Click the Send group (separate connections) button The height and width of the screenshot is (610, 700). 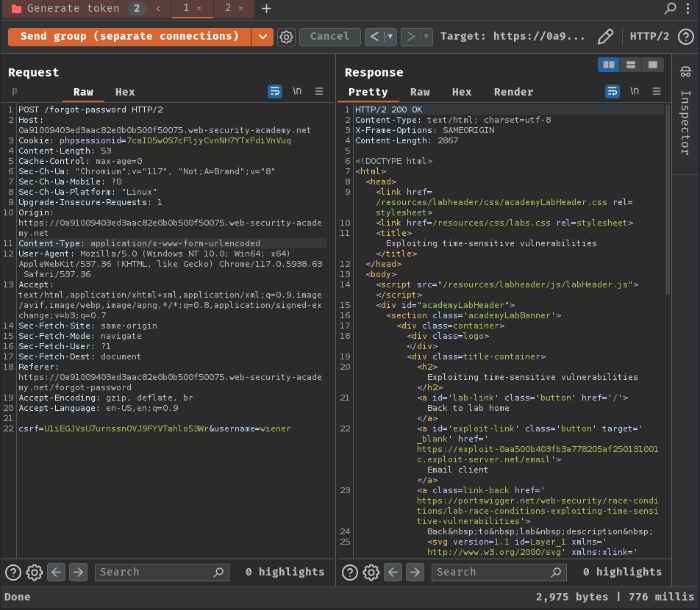[x=129, y=37]
